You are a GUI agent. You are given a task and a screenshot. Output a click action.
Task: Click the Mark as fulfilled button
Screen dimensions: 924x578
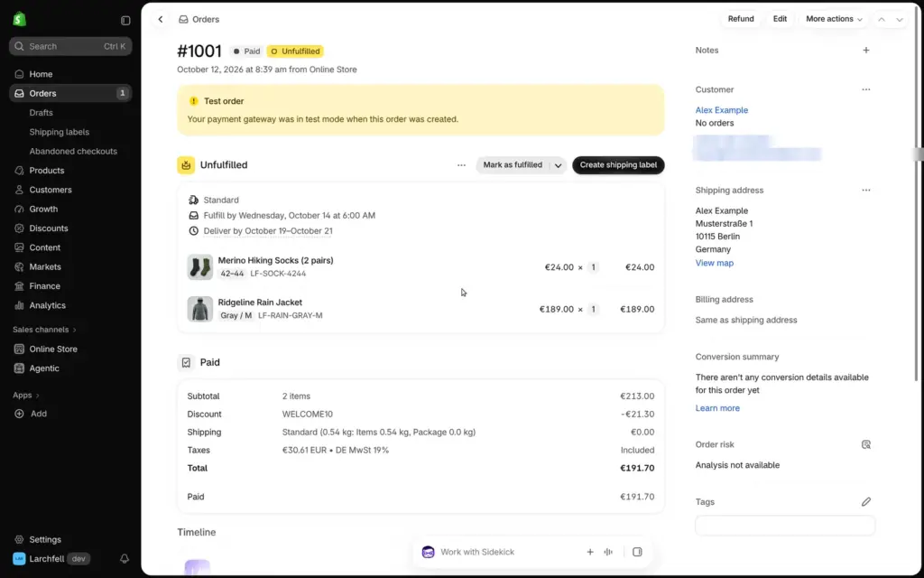[x=513, y=165]
